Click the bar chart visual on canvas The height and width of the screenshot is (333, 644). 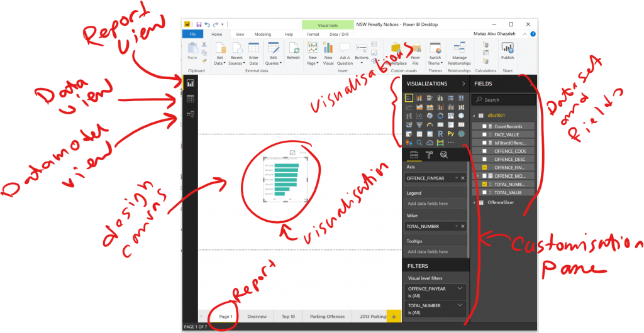point(285,180)
